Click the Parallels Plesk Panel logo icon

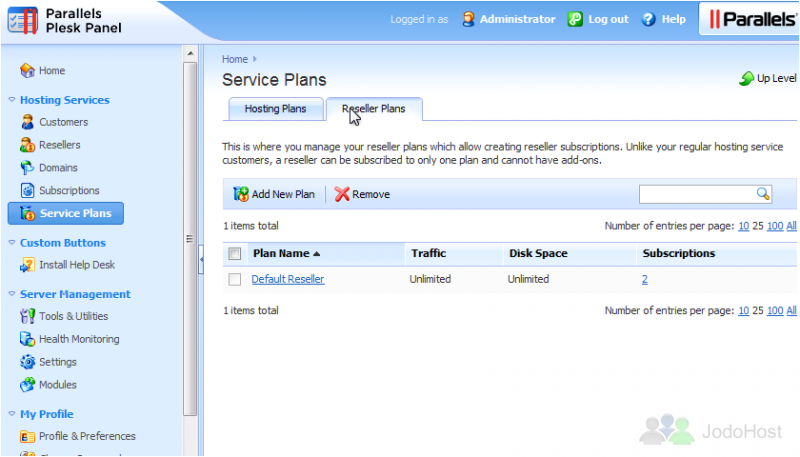(22, 20)
